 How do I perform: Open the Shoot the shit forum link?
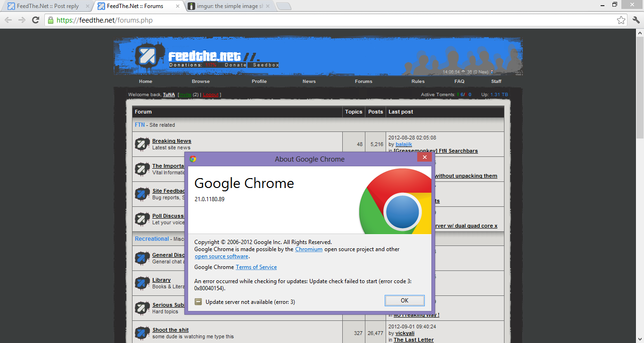tap(170, 330)
